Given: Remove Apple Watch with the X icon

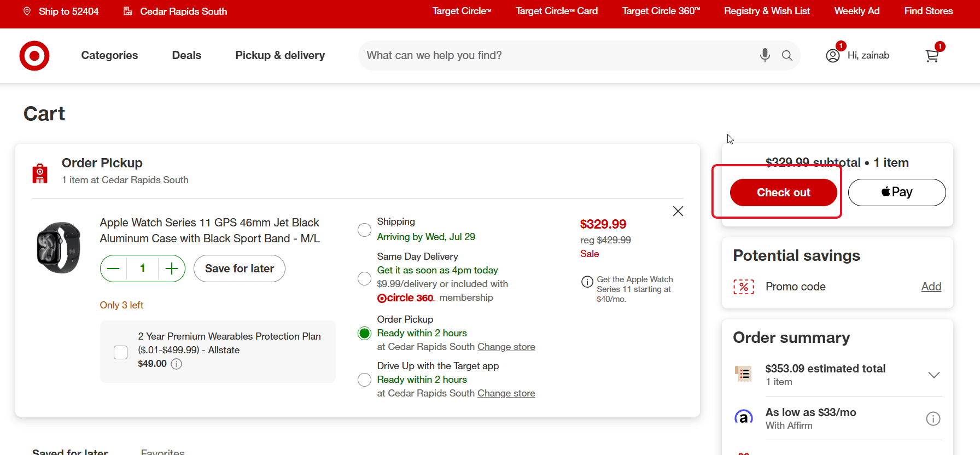Looking at the screenshot, I should point(678,211).
